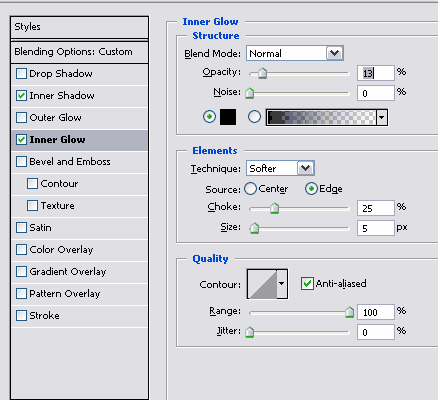Click the Contour curve thumbnail
This screenshot has width=438, height=400.
click(x=262, y=284)
